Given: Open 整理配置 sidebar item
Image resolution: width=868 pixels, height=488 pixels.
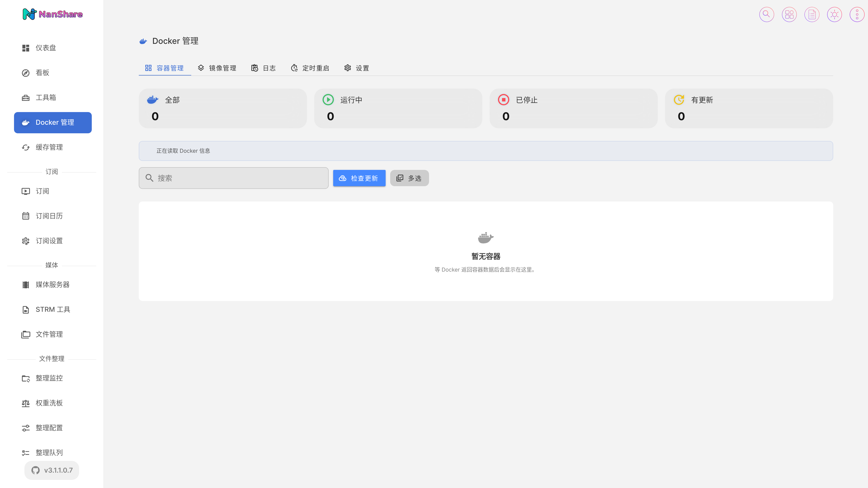Looking at the screenshot, I should click(53, 428).
